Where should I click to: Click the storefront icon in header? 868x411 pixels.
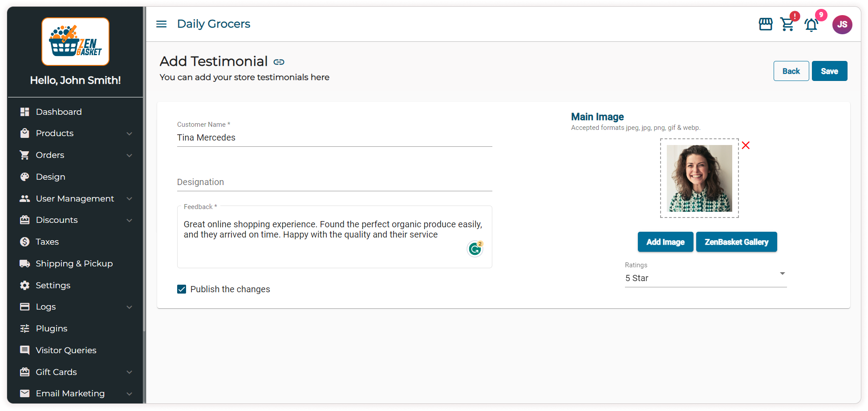tap(765, 24)
